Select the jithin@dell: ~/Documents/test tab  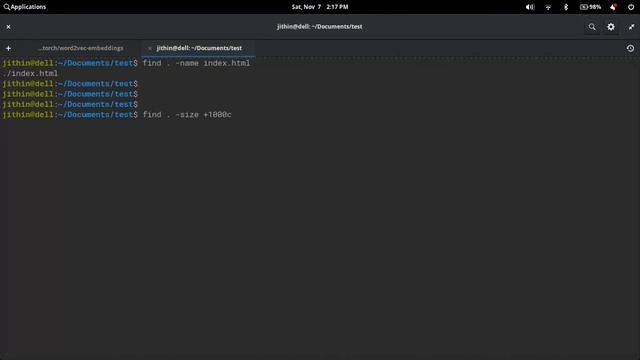(199, 48)
